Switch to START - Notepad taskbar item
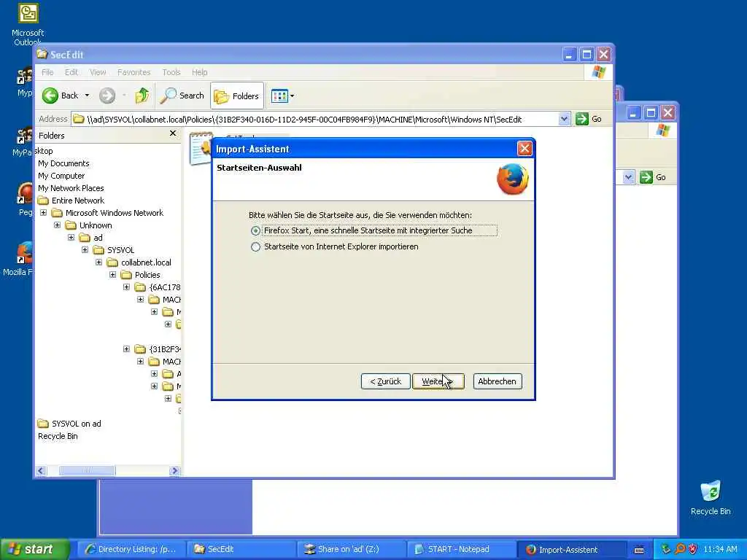 [x=461, y=550]
